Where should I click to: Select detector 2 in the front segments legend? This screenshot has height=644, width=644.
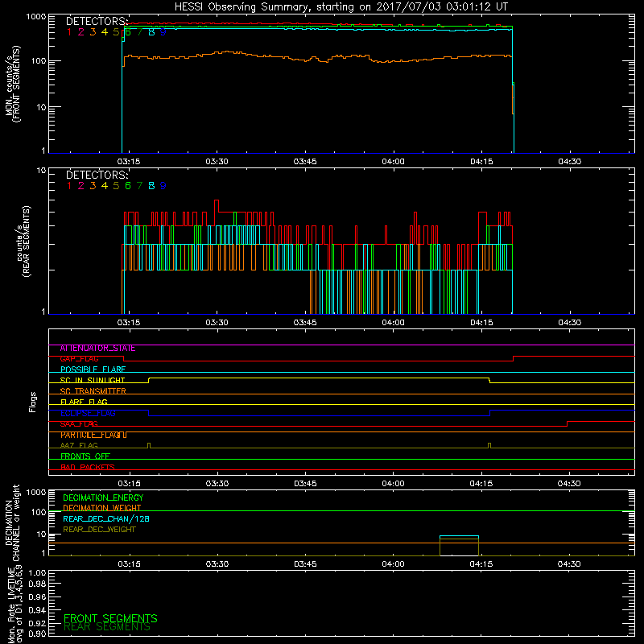tap(81, 32)
